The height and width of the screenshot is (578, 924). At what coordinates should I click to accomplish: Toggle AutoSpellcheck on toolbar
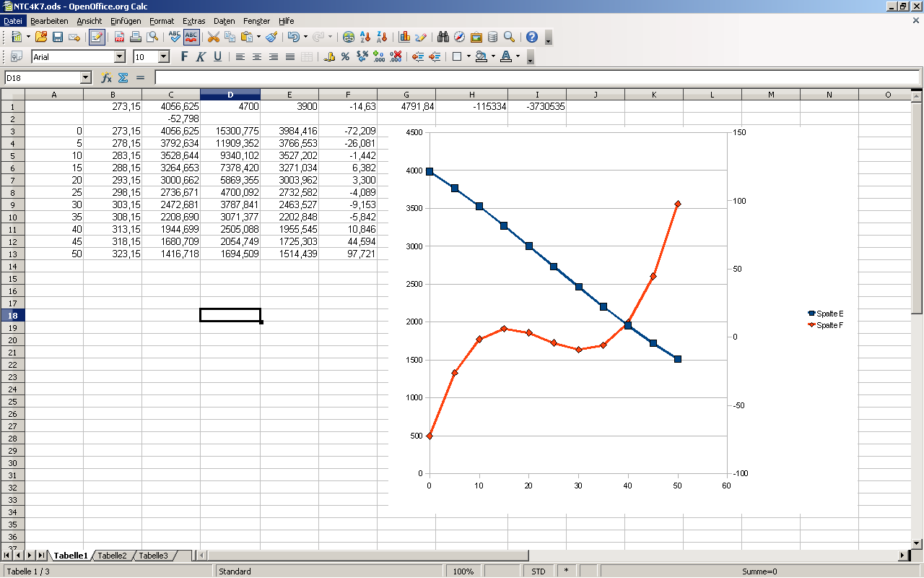tap(191, 37)
